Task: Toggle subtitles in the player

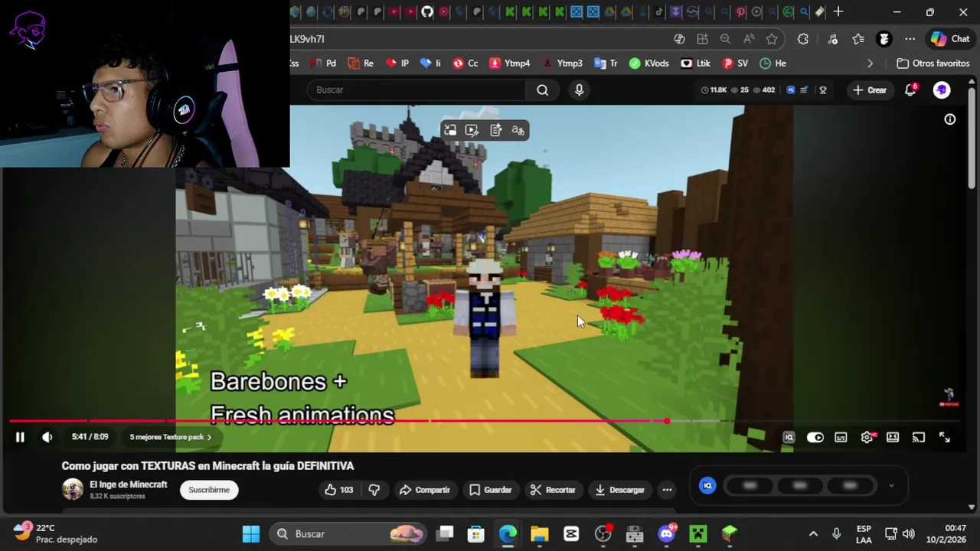Action: point(841,438)
